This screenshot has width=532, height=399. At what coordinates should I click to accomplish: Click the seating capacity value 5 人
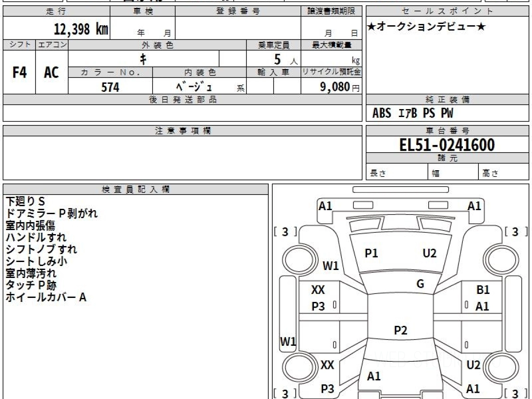[285, 59]
